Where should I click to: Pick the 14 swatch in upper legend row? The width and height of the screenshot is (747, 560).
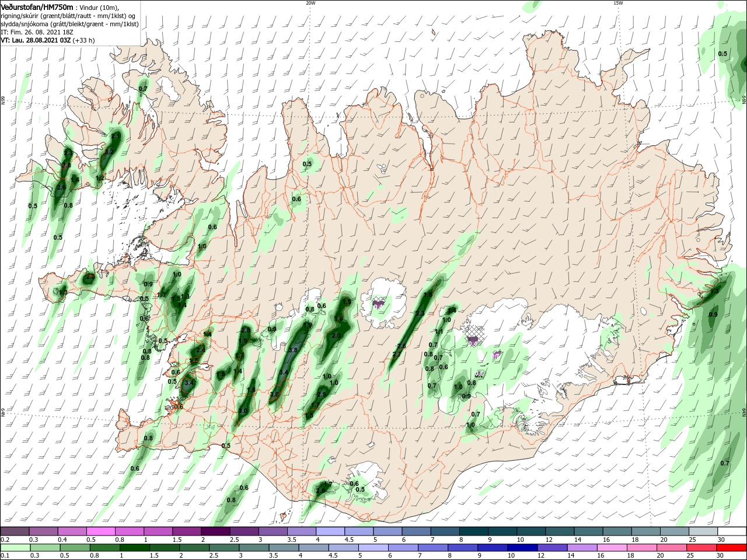click(589, 531)
